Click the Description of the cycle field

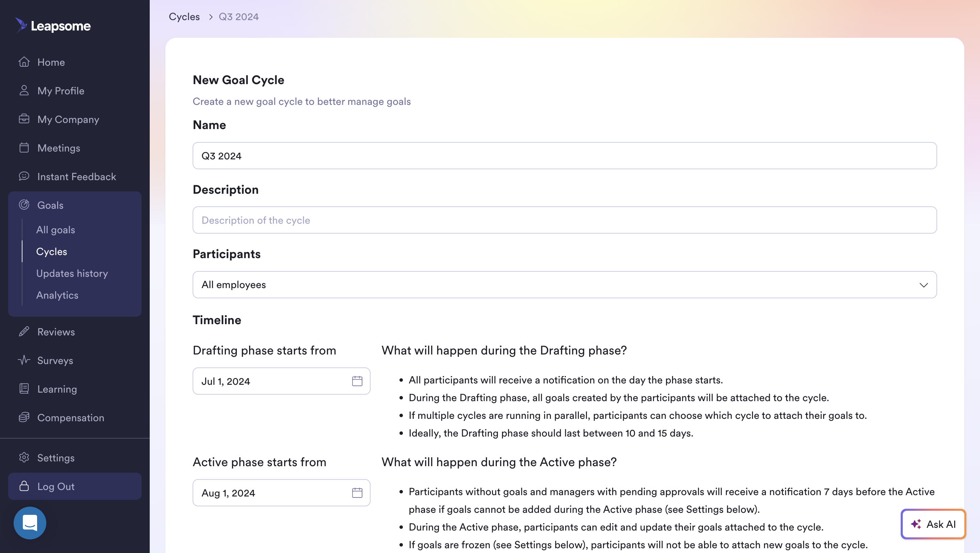click(x=565, y=220)
